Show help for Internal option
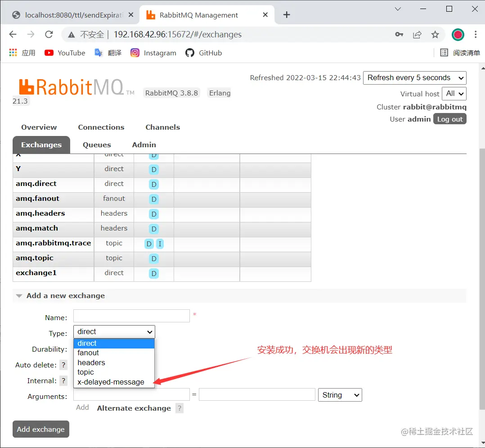Viewport: 485px width, 448px height. (63, 381)
